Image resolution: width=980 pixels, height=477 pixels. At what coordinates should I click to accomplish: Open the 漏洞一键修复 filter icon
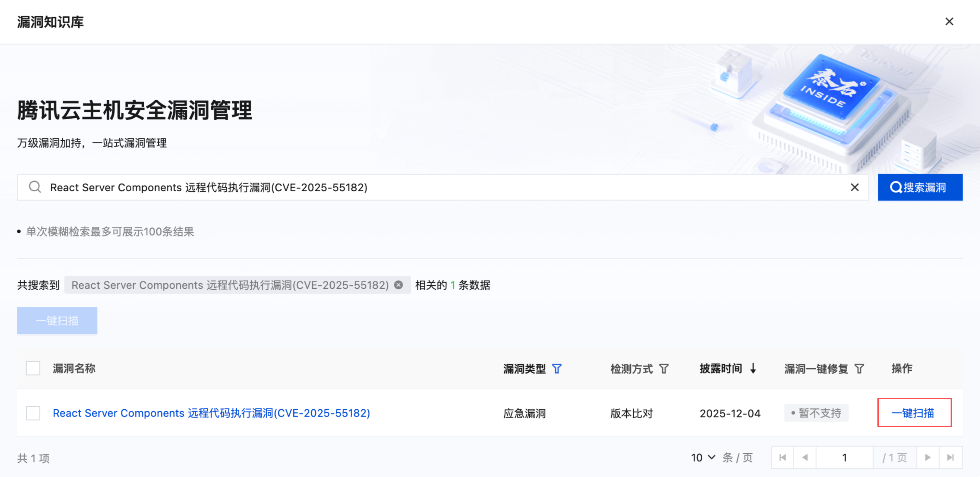tap(859, 369)
